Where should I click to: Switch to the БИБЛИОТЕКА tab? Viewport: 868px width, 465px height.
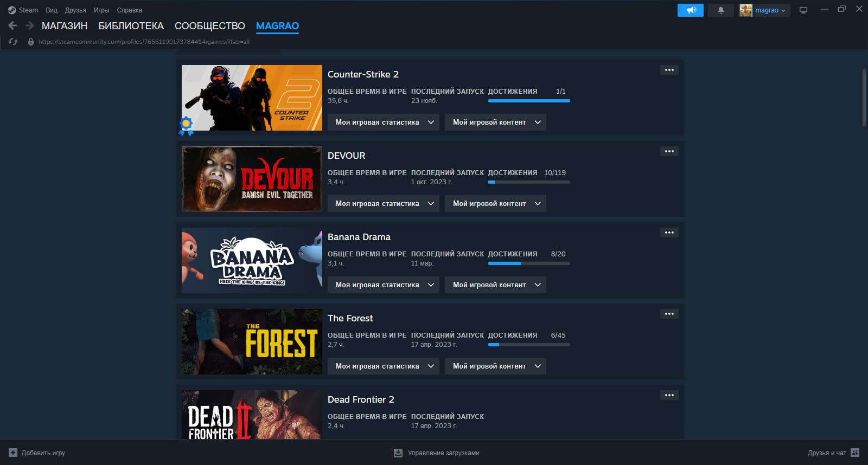coord(131,26)
